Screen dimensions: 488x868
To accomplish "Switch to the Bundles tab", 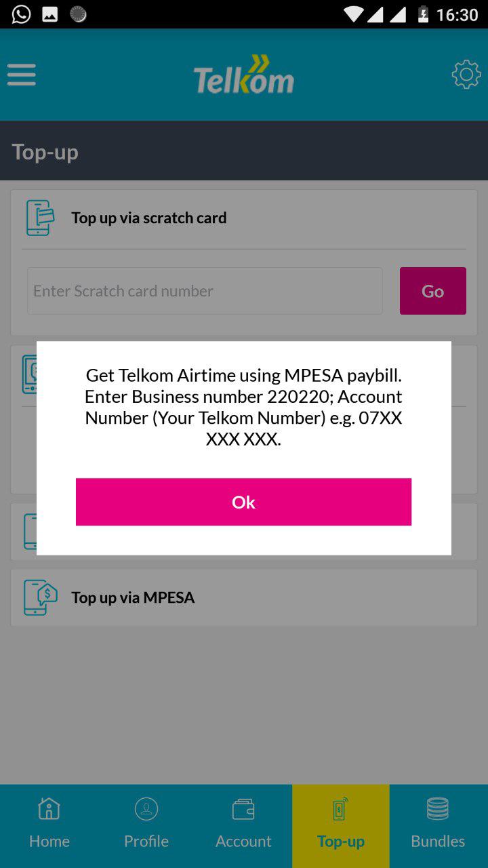I will [x=438, y=826].
